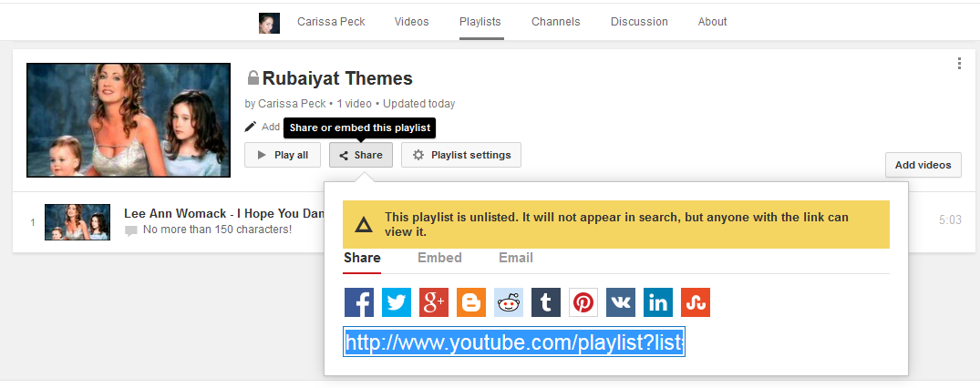Click the padlock privacy icon
Screen dimensions: 980x388
coord(253,78)
